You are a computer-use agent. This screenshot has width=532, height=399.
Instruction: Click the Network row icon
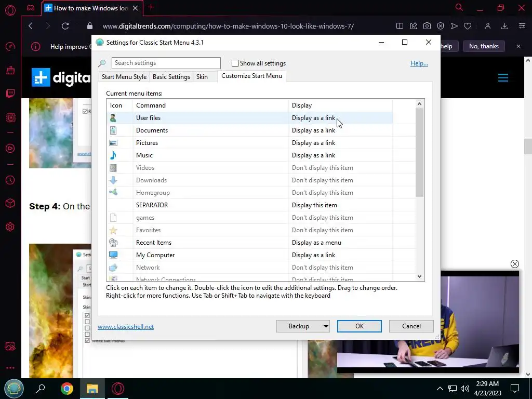(113, 268)
